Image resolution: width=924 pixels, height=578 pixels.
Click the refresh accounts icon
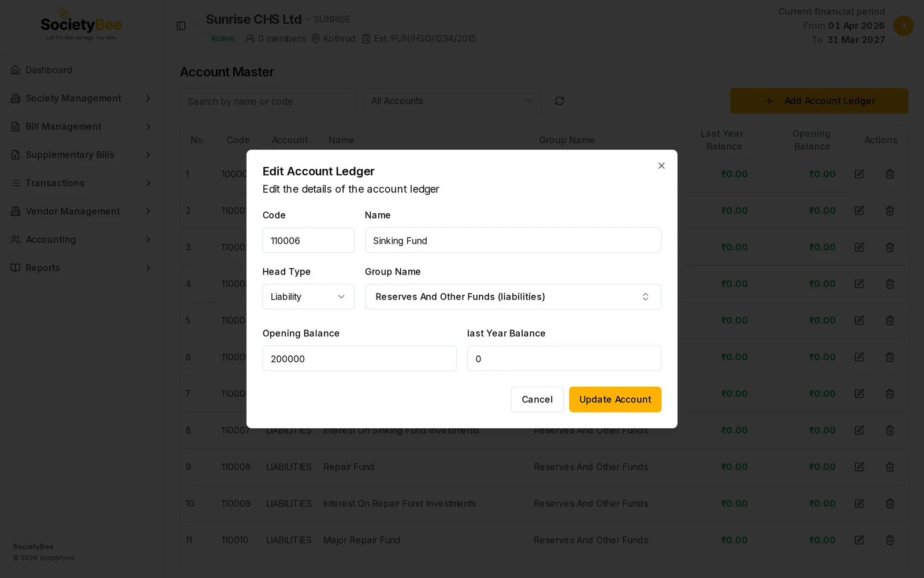tap(559, 101)
